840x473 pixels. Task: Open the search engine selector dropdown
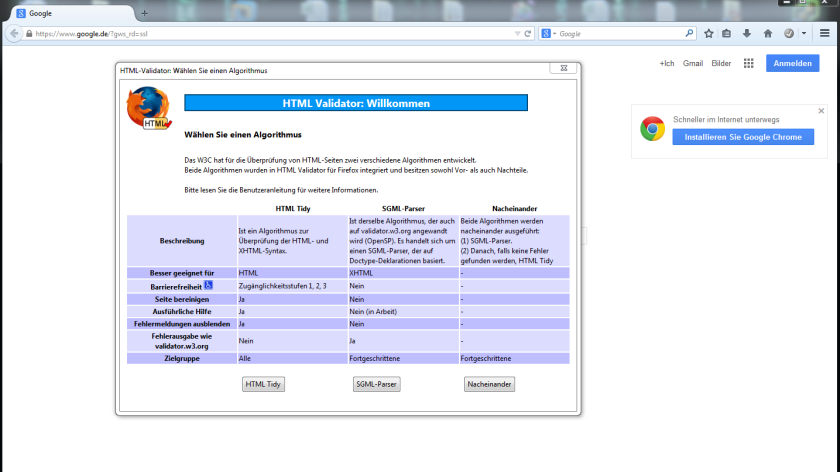pyautogui.click(x=549, y=33)
